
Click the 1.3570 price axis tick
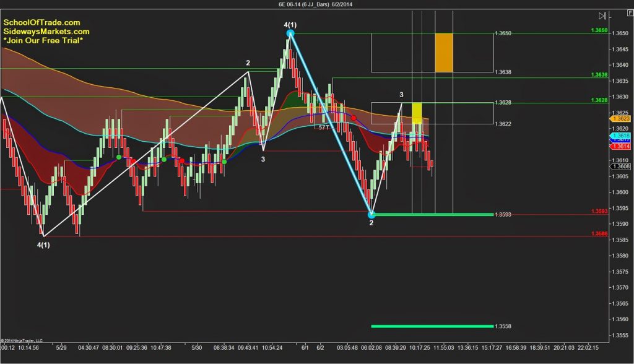(620, 288)
